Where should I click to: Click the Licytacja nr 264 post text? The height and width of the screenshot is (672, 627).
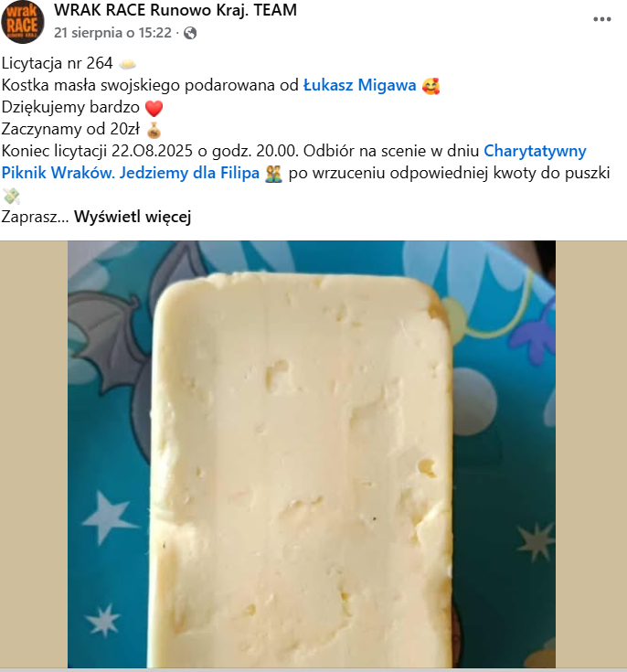[x=57, y=63]
